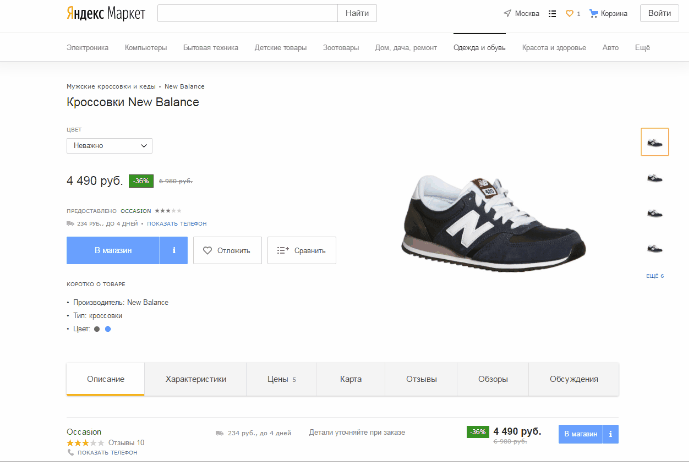
Task: Click Детали уточняйте при заказе text
Action: [x=357, y=433]
